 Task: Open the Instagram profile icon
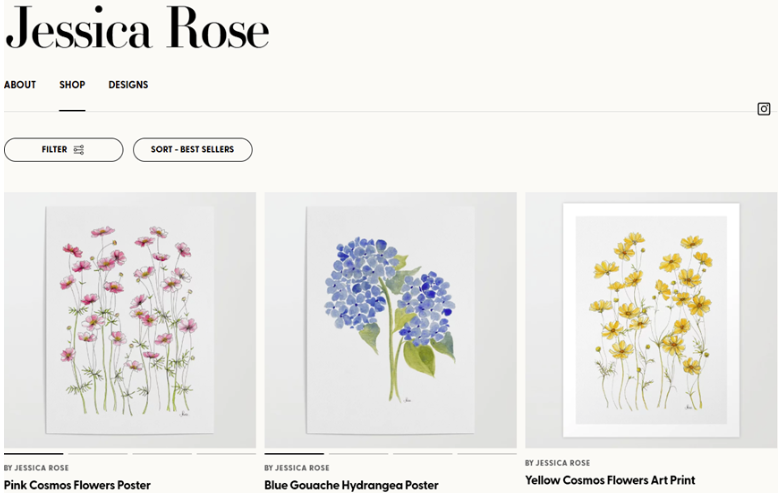pyautogui.click(x=764, y=109)
